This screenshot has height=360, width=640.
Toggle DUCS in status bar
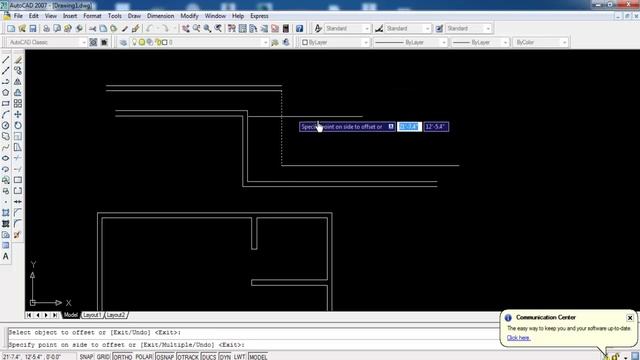coord(209,357)
